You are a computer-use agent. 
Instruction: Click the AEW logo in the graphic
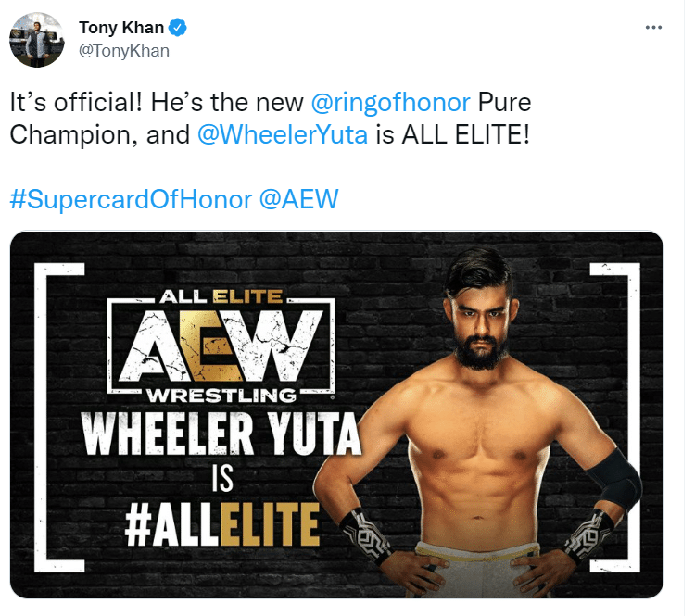click(221, 345)
